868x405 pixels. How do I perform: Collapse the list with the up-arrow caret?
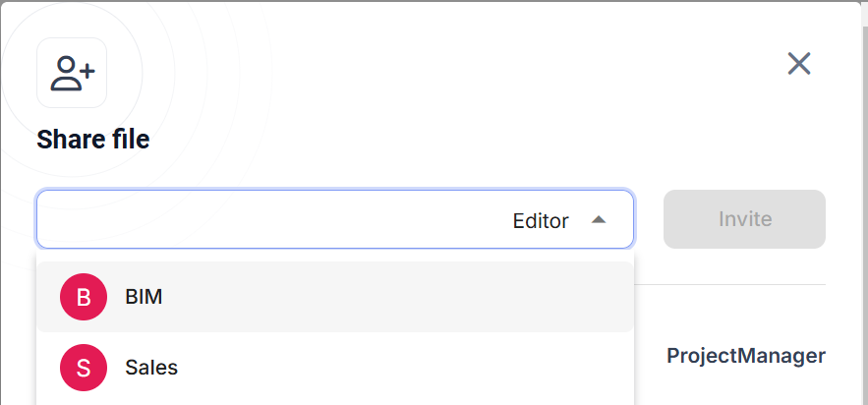click(x=599, y=220)
